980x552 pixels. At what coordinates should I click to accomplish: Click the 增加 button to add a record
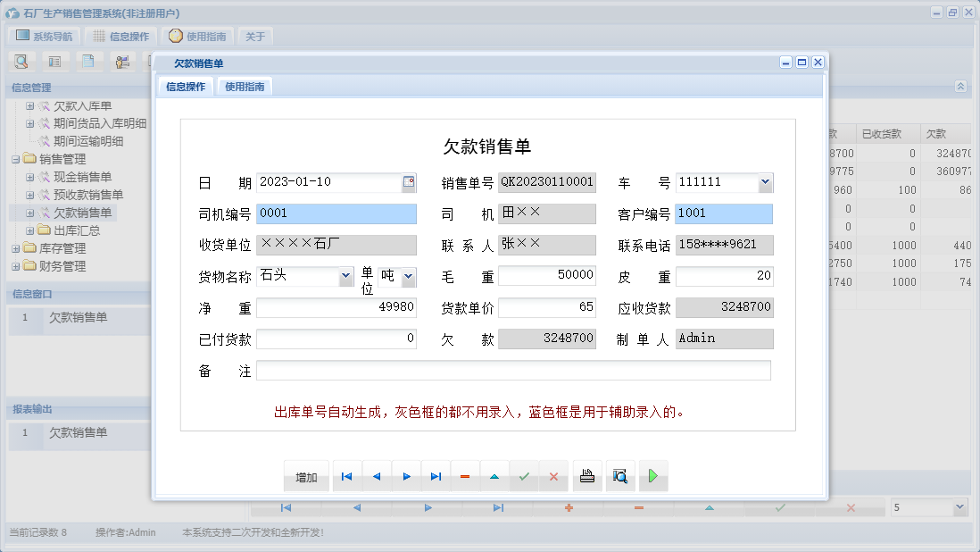306,476
